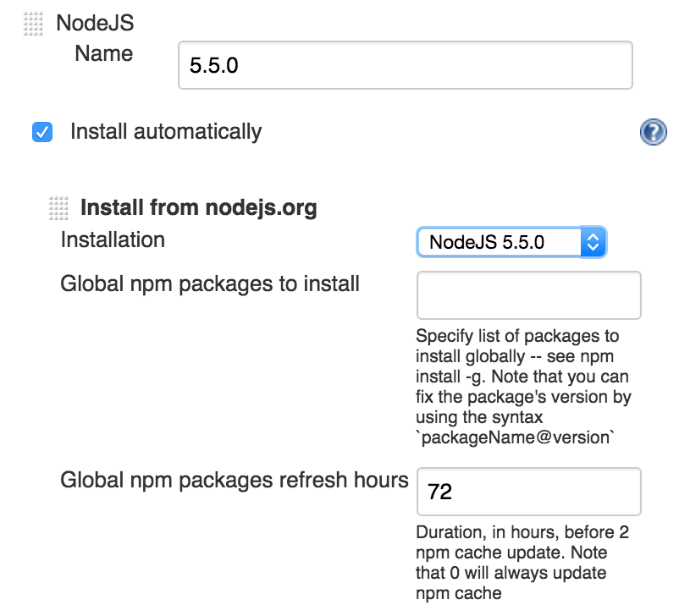Click the Global npm packages refresh hours label
679x616 pixels.
pyautogui.click(x=235, y=480)
